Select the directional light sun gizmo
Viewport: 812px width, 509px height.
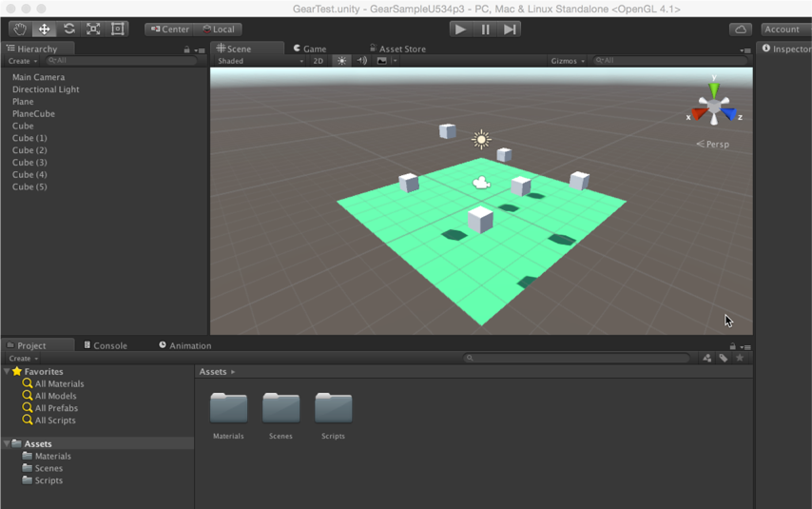[x=481, y=139]
